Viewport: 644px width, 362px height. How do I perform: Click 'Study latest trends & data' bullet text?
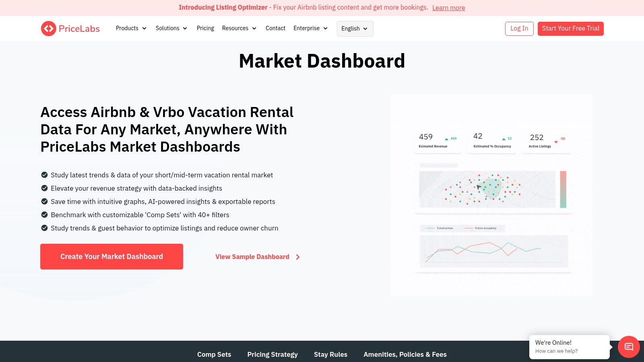coord(162,175)
